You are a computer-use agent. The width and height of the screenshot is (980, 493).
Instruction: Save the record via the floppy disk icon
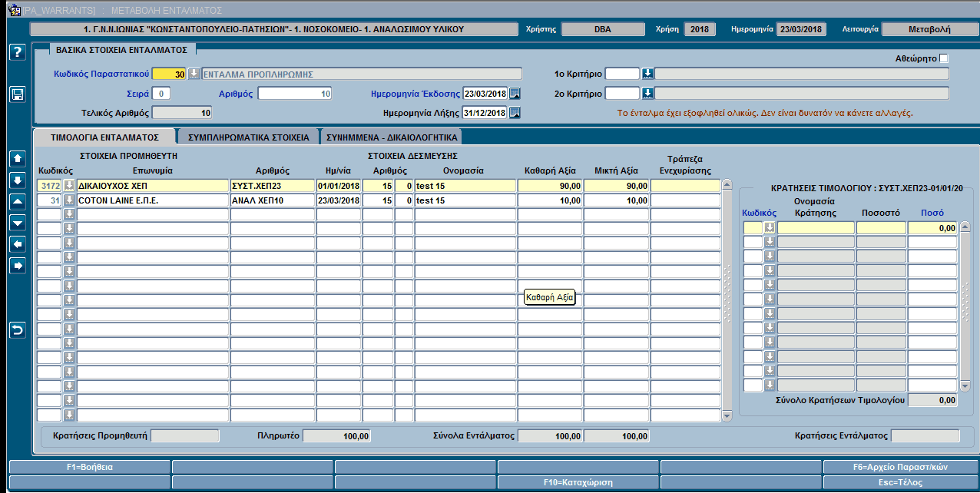(17, 94)
